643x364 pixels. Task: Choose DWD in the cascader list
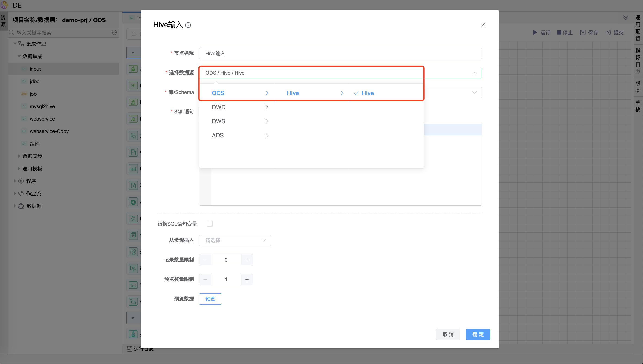(219, 107)
